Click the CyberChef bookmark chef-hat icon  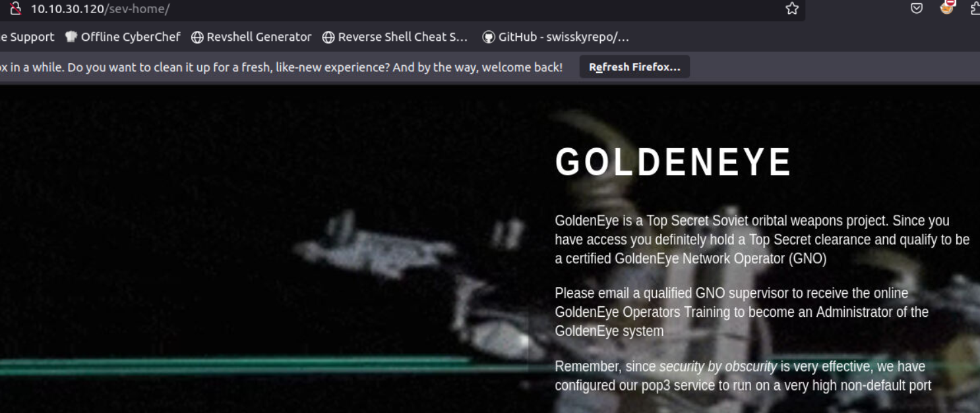pyautogui.click(x=71, y=37)
